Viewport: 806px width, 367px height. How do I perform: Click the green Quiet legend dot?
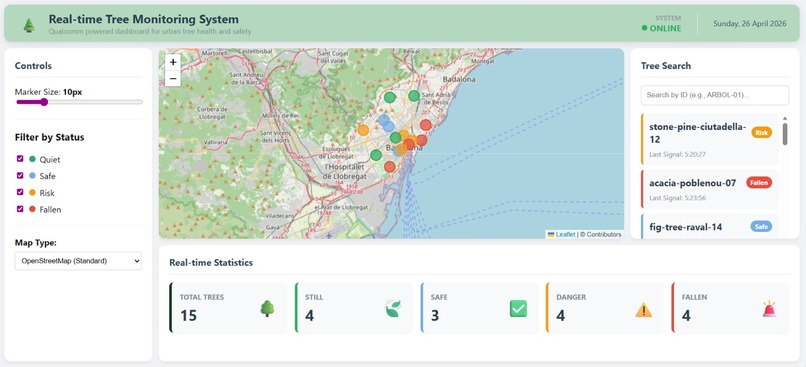click(x=32, y=159)
